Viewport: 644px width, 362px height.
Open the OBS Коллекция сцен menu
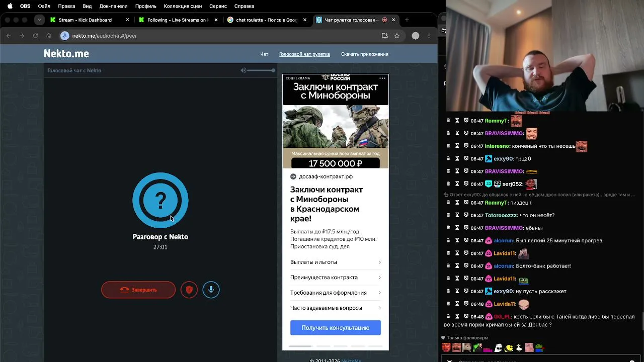pyautogui.click(x=183, y=6)
